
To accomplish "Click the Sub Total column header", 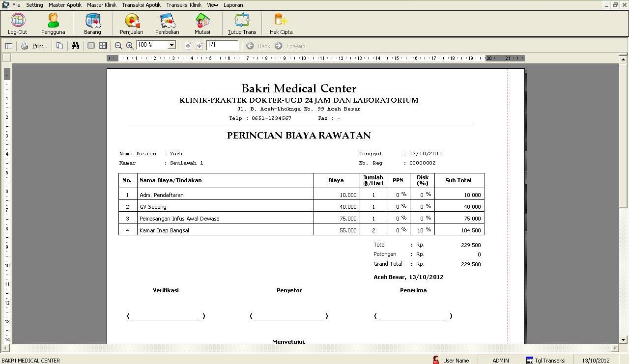I will click(458, 180).
